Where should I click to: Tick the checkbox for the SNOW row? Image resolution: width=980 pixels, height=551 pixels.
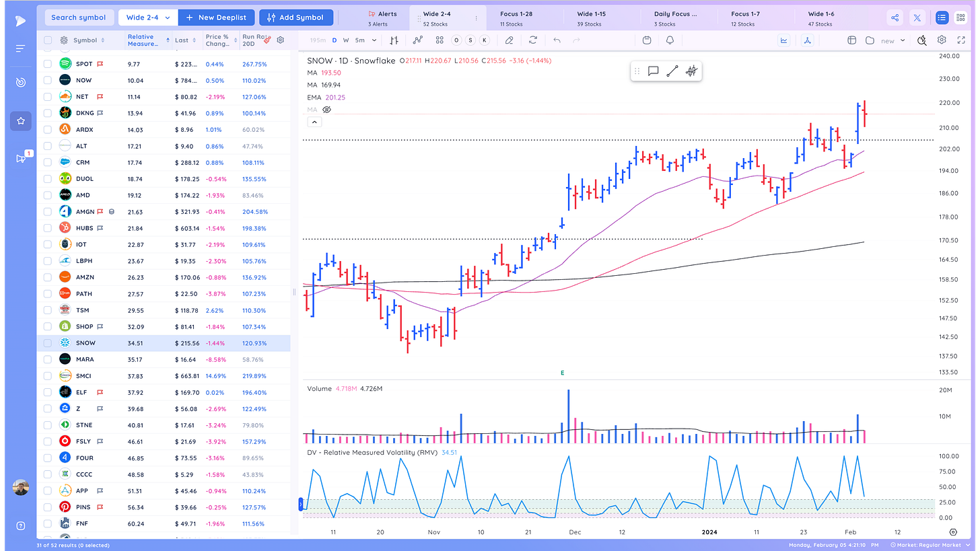pyautogui.click(x=48, y=343)
